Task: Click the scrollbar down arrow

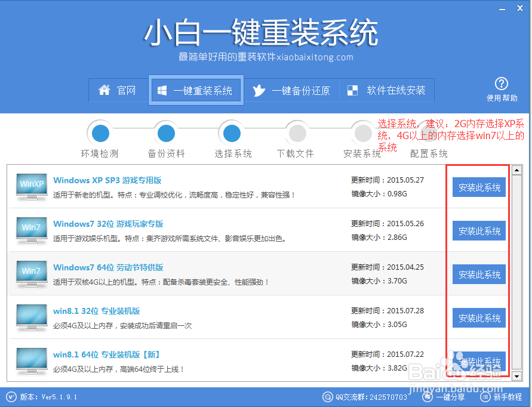Action: click(x=516, y=376)
